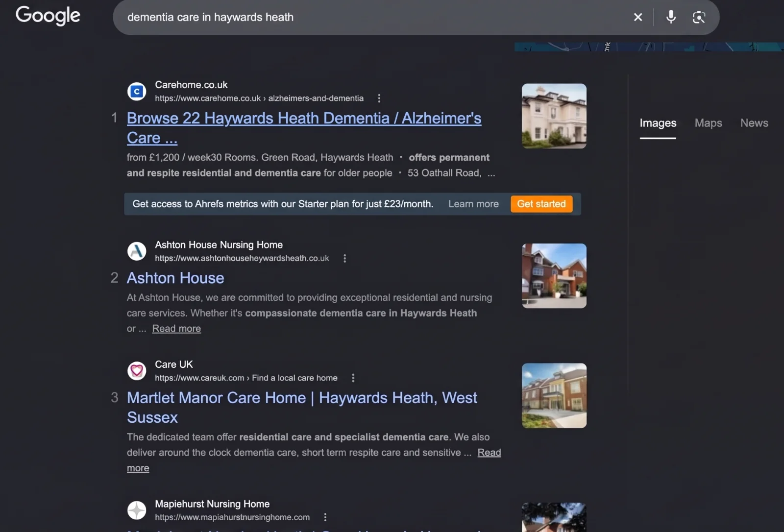Open the three-dot menu for Carehome.co.uk result
Image resolution: width=784 pixels, height=532 pixels.
379,98
